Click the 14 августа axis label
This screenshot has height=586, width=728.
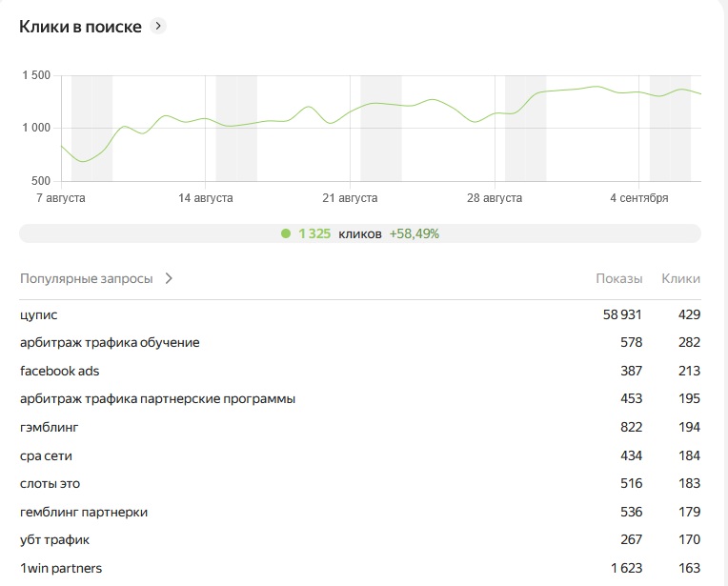pyautogui.click(x=206, y=198)
